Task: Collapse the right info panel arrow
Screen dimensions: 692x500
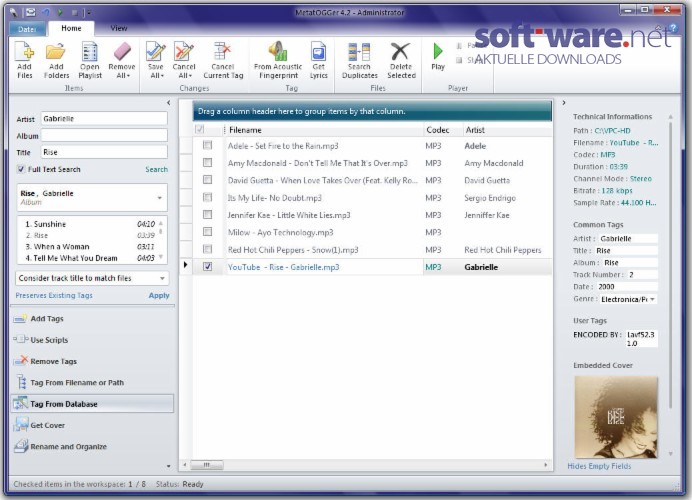Action: coord(564,103)
